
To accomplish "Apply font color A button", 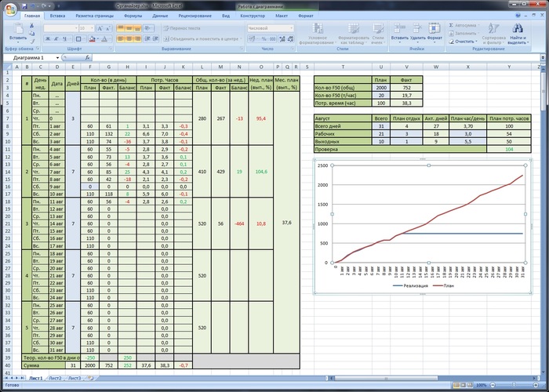I will [104, 39].
